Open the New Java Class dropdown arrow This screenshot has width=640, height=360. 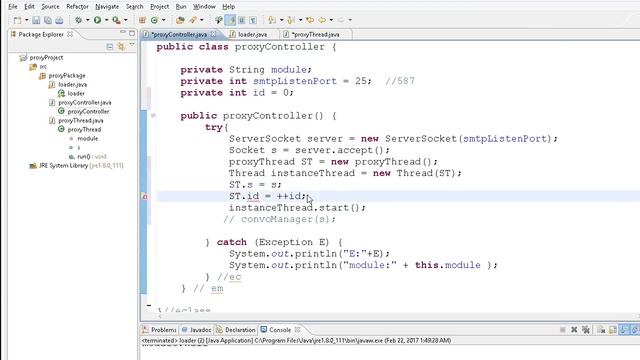point(164,20)
